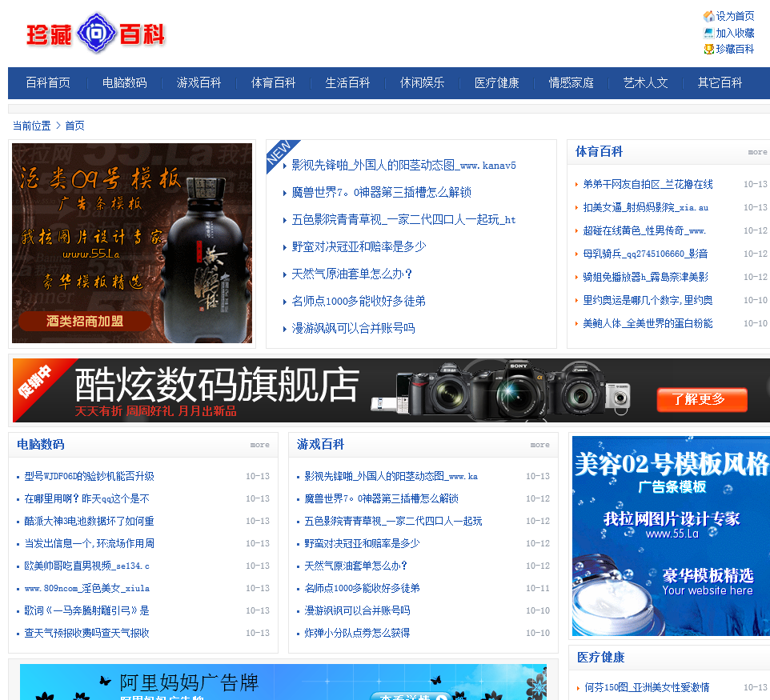Click the 10-10 date beside 炸弹小分队点券怎么获得
The width and height of the screenshot is (770, 700).
click(x=538, y=634)
